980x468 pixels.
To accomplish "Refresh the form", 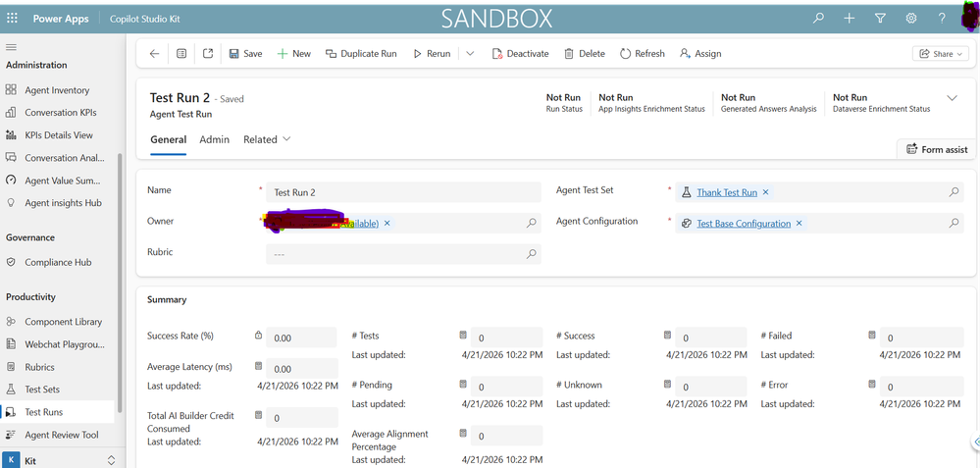I will pos(642,54).
